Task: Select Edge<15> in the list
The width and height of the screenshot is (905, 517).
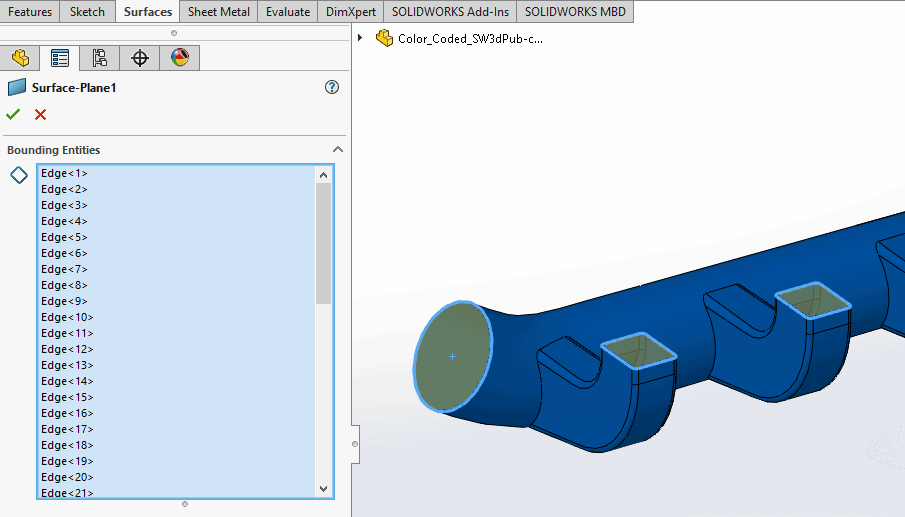Action: click(x=177, y=398)
